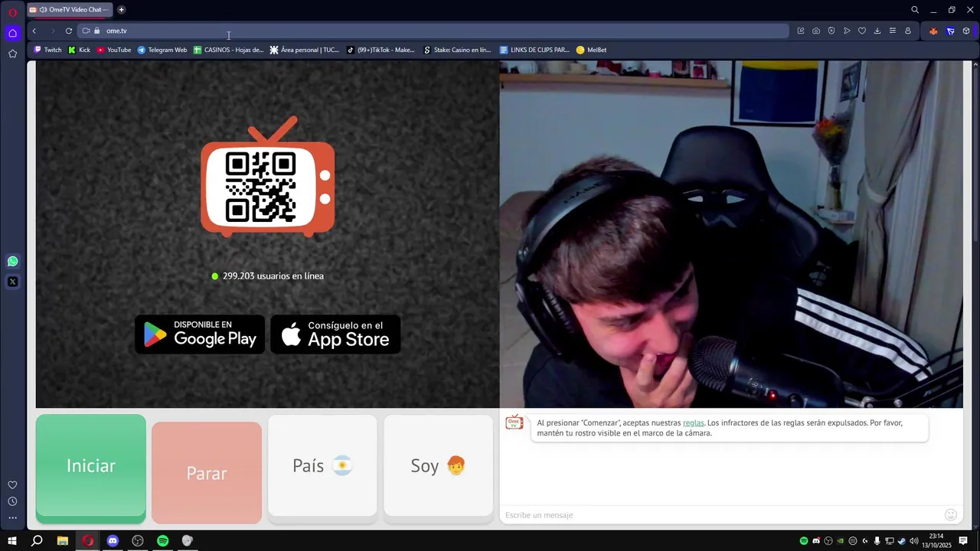Open the Área personal | TUC... bookmark
The height and width of the screenshot is (551, 980).
coord(305,50)
